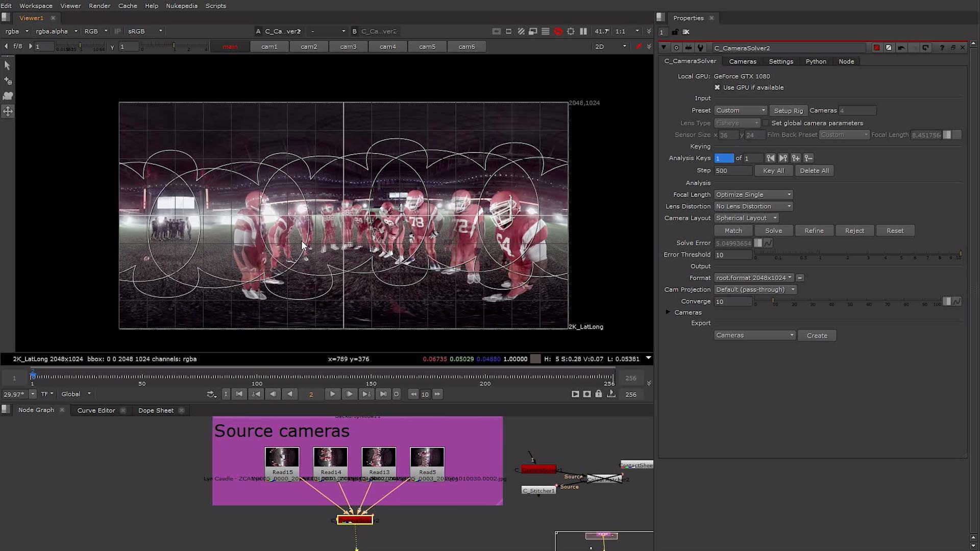Click the red proxy mode icon in viewer toolbar

coord(558,32)
